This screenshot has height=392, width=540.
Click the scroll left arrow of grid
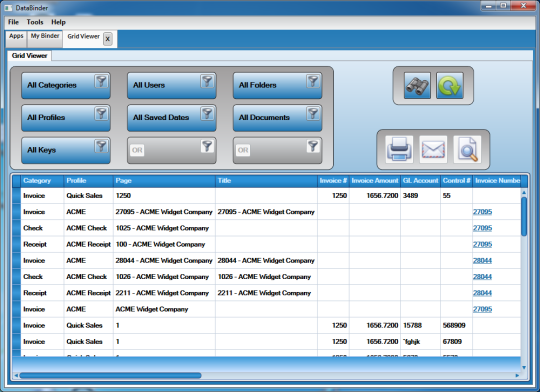coord(16,375)
